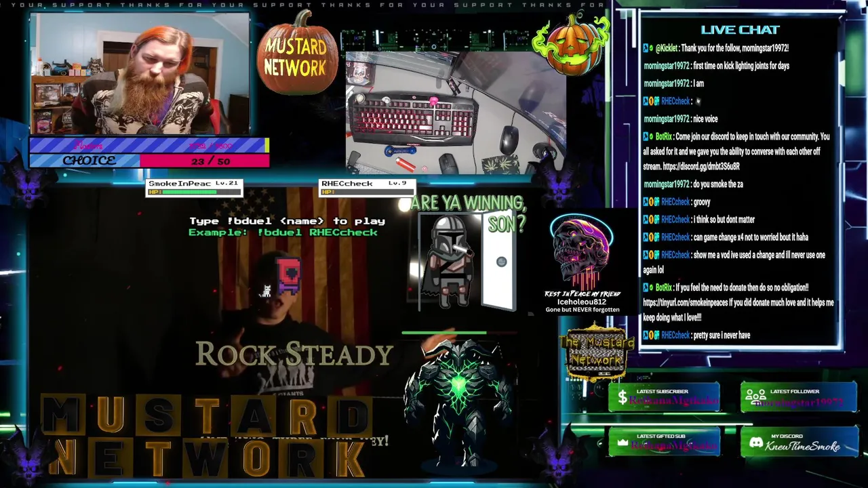Click SmokeInPeac Lv.21 player label
Screen dimensions: 868x488
pos(193,184)
